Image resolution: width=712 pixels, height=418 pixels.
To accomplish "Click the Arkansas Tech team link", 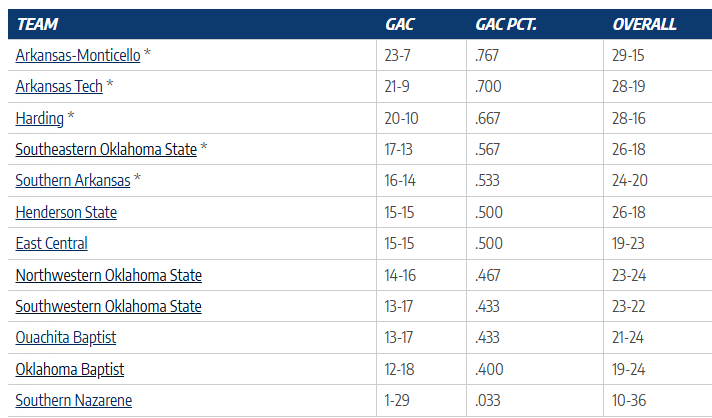I will [x=59, y=87].
